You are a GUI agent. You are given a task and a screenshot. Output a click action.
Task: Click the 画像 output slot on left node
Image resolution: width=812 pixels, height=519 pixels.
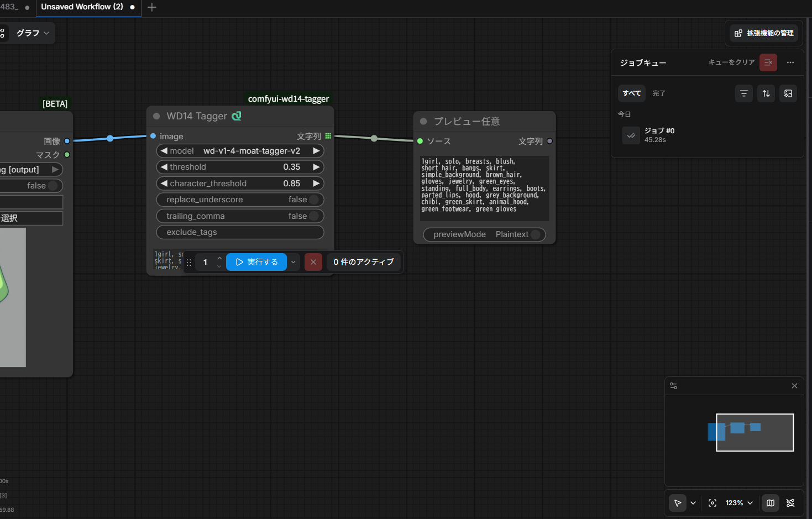coord(67,141)
